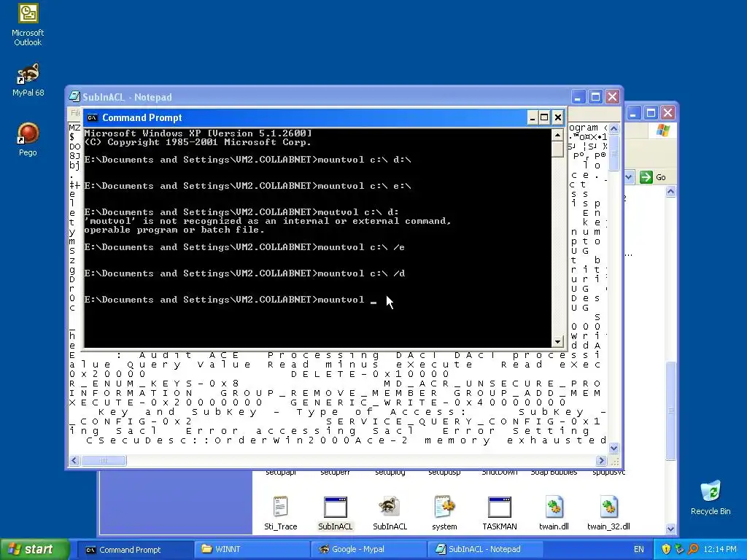The height and width of the screenshot is (560, 747).
Task: Switch to SubInACL - Notepad taskbar button
Action: coord(486,549)
